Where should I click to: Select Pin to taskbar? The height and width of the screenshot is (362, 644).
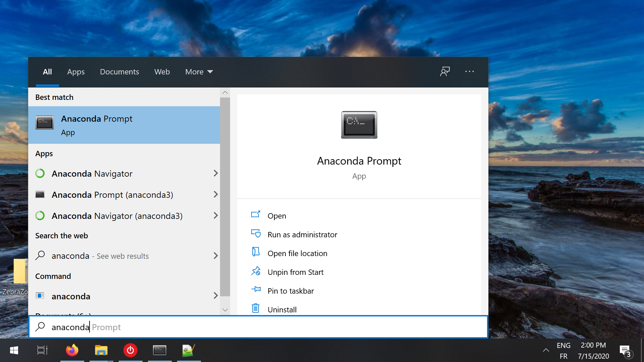pyautogui.click(x=290, y=291)
